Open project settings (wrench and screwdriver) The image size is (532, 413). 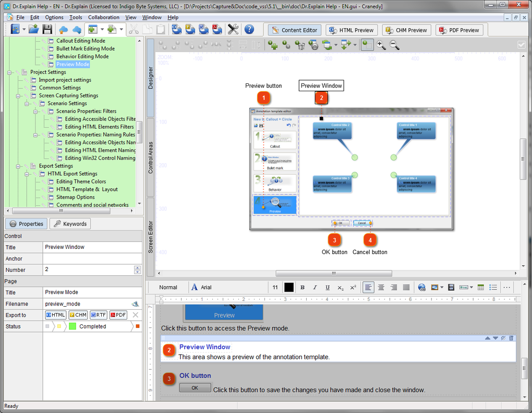click(x=233, y=30)
